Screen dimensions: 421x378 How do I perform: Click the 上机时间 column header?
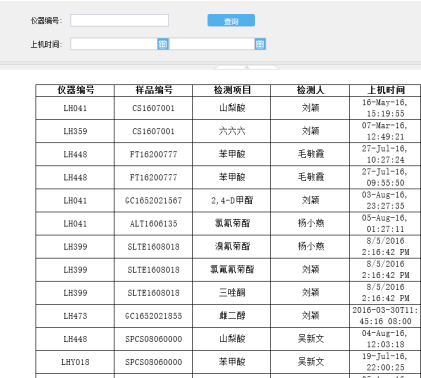(385, 90)
